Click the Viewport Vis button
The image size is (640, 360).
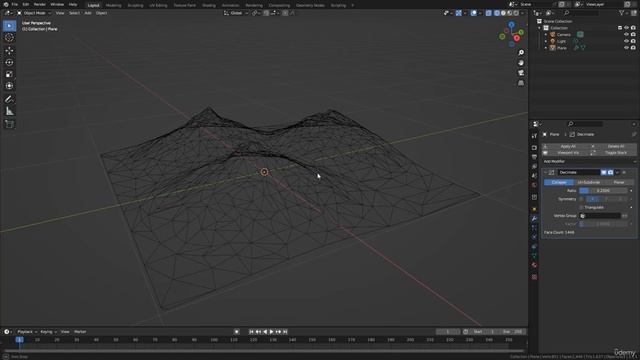coord(565,153)
